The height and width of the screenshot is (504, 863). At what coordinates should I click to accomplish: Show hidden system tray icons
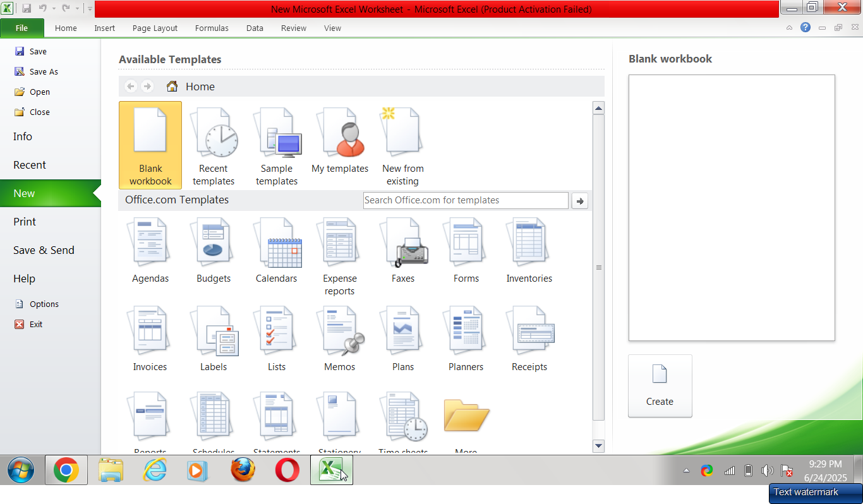[686, 471]
